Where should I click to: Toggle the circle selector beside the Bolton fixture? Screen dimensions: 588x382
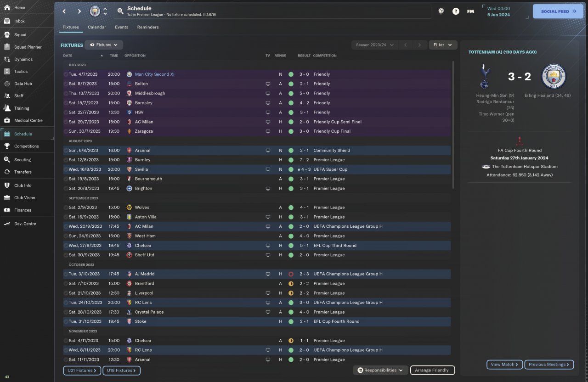66,84
